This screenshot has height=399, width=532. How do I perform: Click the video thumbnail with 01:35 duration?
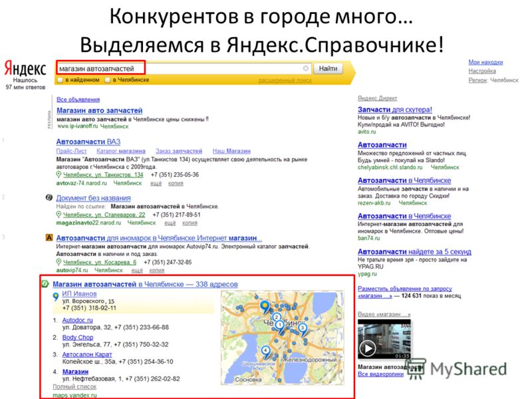click(x=384, y=339)
